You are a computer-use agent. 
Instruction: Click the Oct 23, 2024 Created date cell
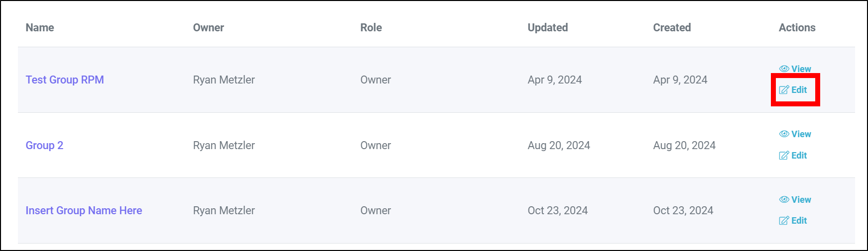point(683,211)
